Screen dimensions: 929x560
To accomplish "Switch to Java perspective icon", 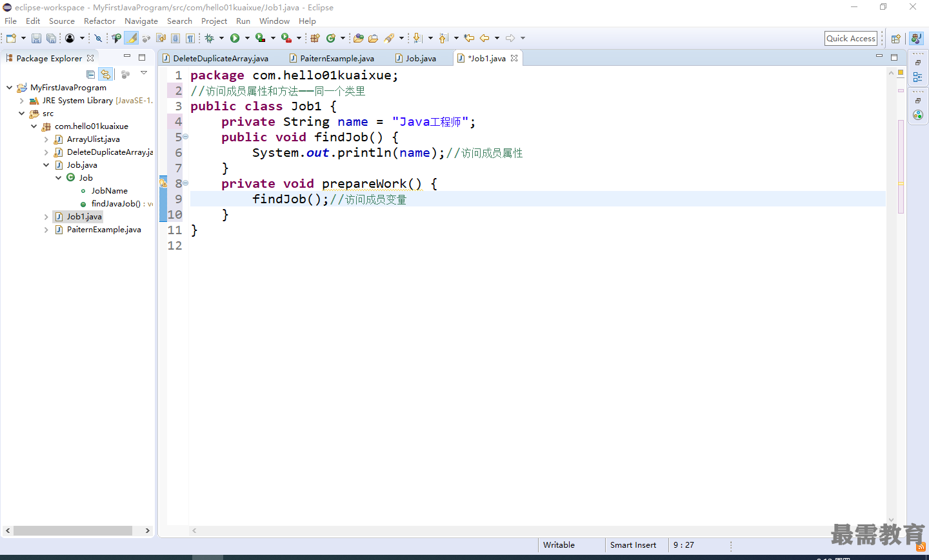I will click(x=916, y=39).
